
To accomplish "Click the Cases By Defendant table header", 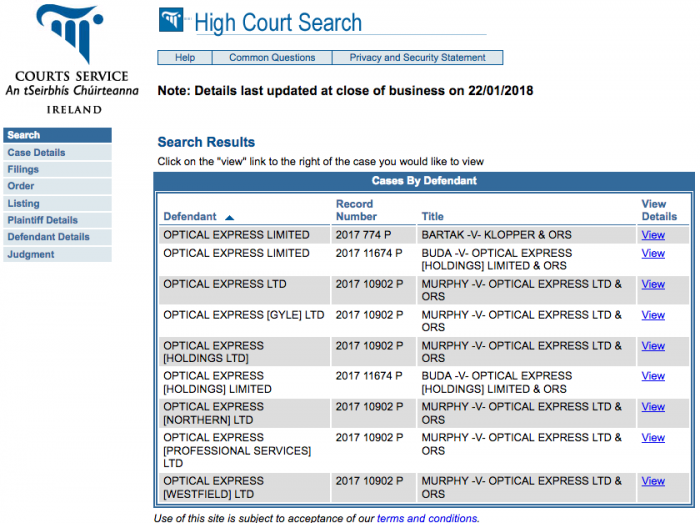I will (424, 181).
